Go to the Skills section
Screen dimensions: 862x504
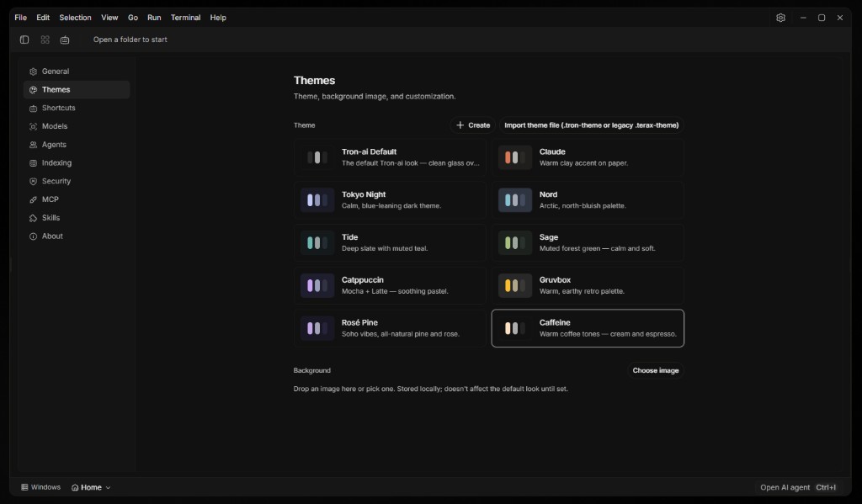pos(77,218)
